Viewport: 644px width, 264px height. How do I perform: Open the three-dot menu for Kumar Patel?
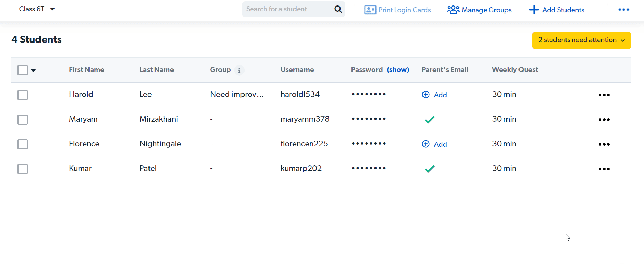click(604, 169)
